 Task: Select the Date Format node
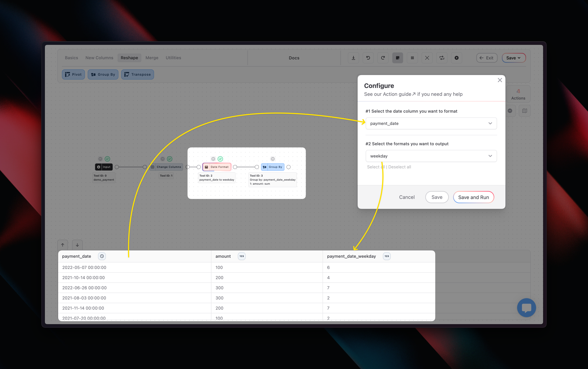tap(217, 167)
